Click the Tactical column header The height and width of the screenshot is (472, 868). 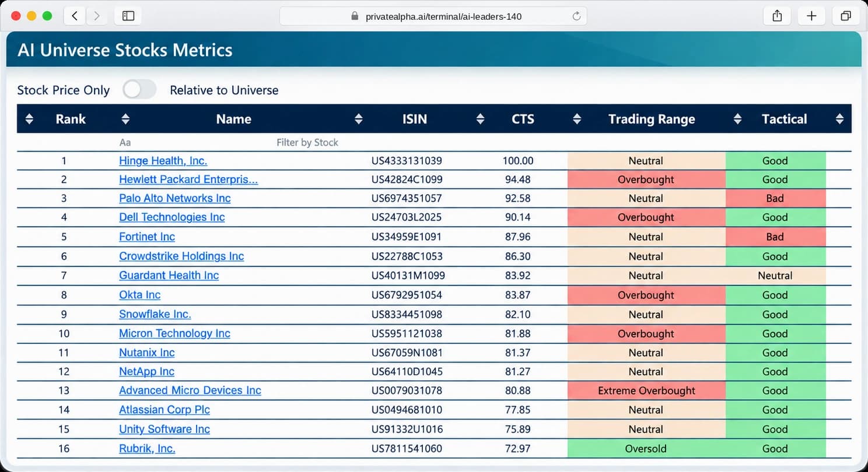(x=784, y=119)
